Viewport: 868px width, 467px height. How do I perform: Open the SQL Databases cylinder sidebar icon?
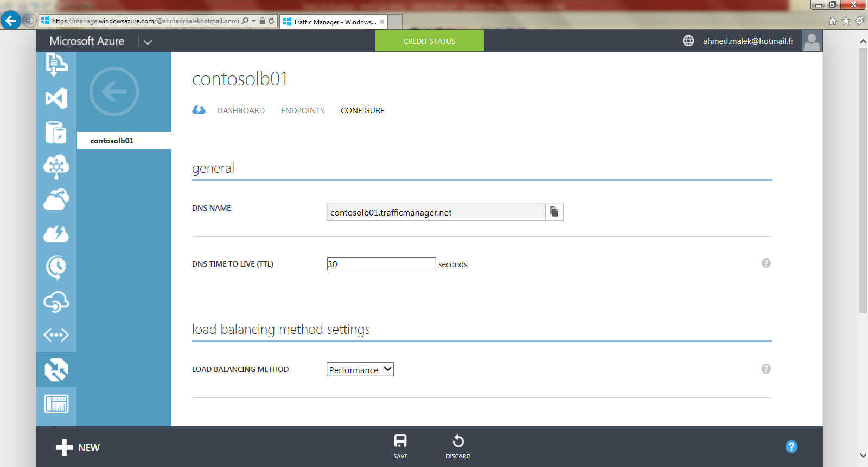[x=56, y=132]
